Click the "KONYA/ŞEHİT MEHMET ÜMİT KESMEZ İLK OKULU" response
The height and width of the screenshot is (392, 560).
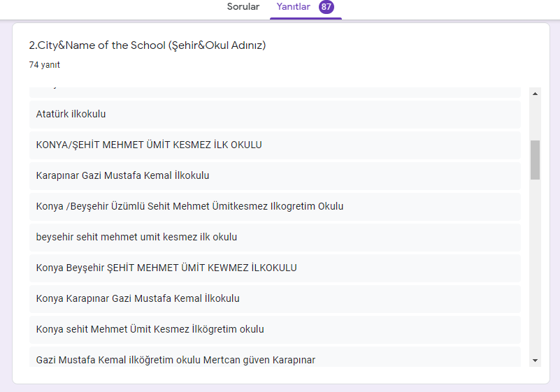click(149, 145)
